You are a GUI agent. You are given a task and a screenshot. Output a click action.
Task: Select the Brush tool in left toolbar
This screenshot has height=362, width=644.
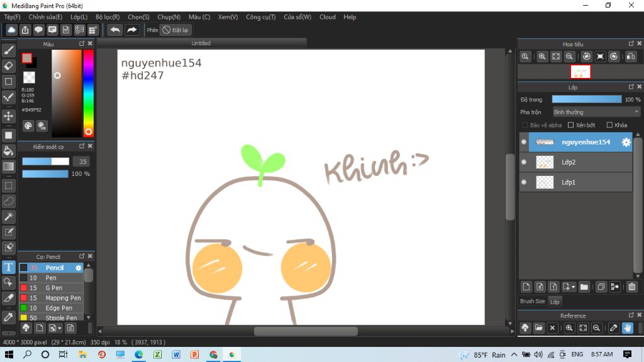pos(9,50)
